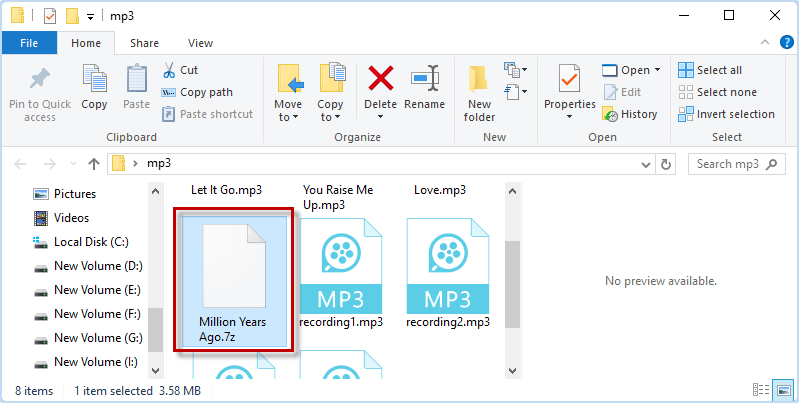Click the History button
The height and width of the screenshot is (403, 799).
[x=629, y=114]
